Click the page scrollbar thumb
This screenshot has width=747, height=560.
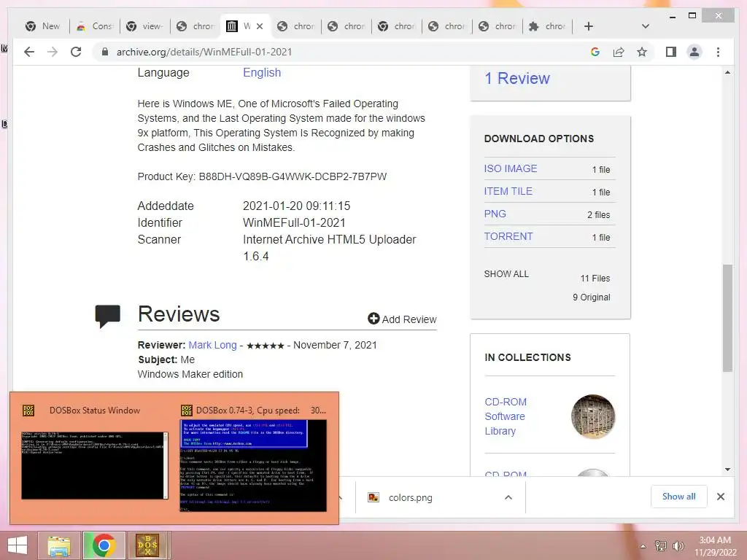pos(727,318)
